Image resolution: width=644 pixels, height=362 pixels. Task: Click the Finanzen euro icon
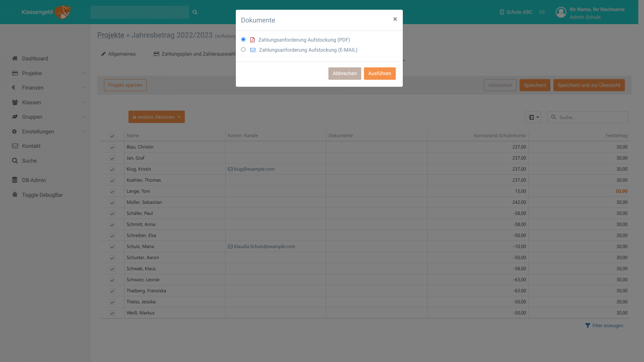point(14,87)
